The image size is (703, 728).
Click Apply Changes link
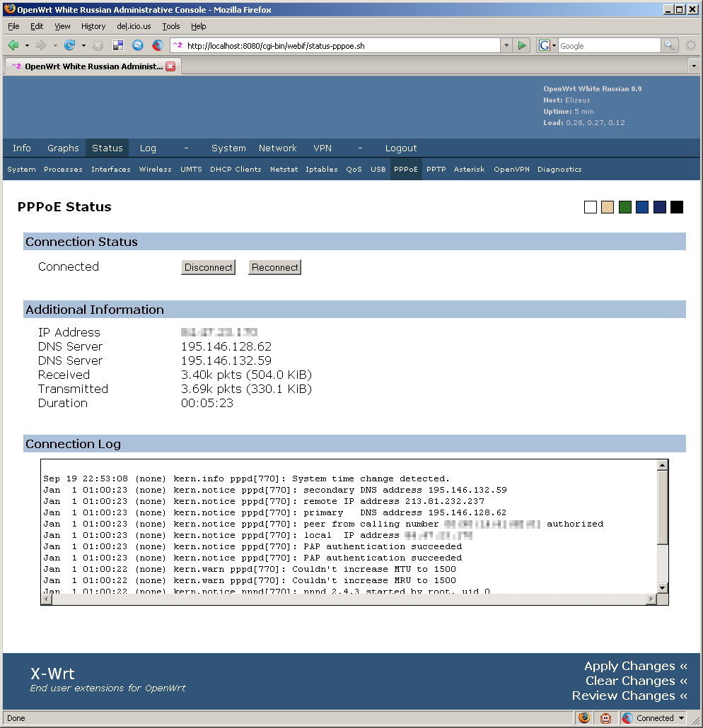pos(636,666)
